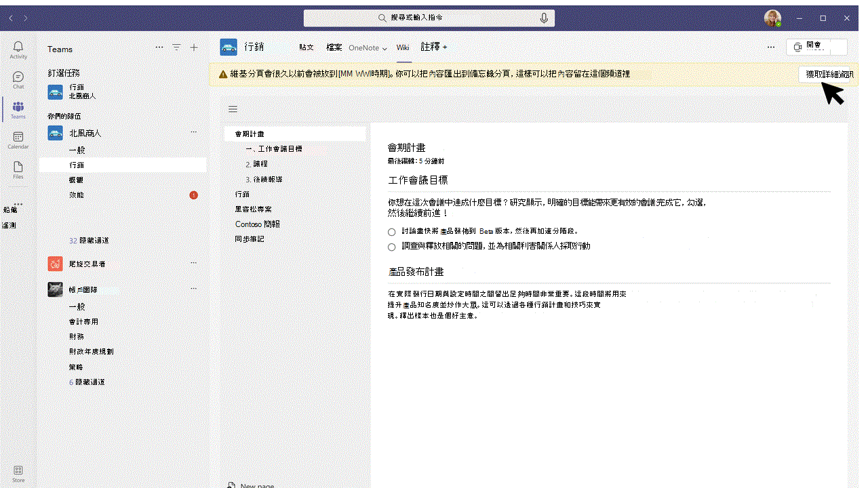
Task: Open the 註釋 tab
Action: [430, 47]
